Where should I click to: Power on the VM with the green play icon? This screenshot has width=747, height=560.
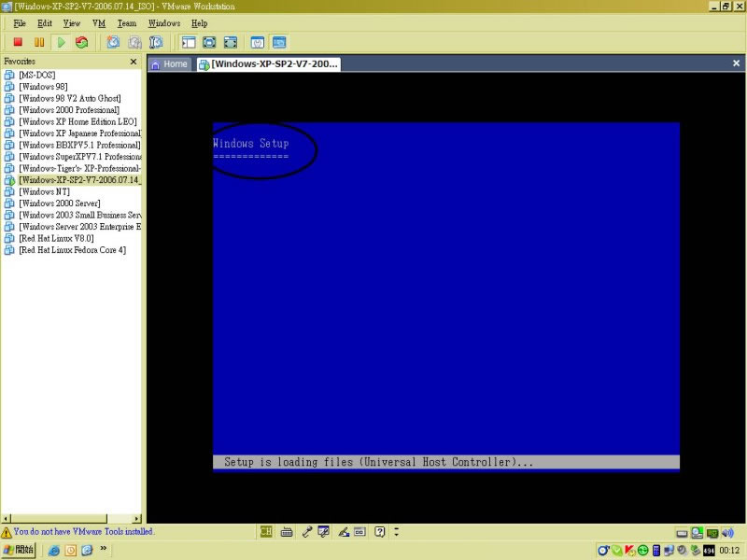coord(61,42)
